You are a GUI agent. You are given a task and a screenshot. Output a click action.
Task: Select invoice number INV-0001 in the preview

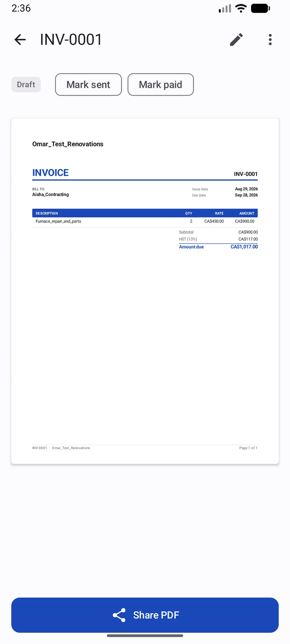point(246,174)
